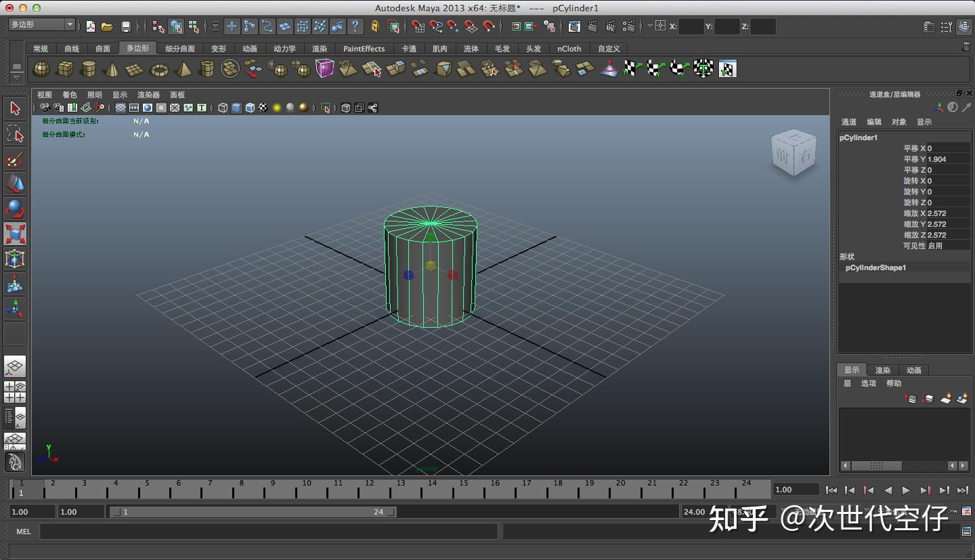Create a polygon torus from the shelf
This screenshot has height=560, width=975.
coord(160,68)
